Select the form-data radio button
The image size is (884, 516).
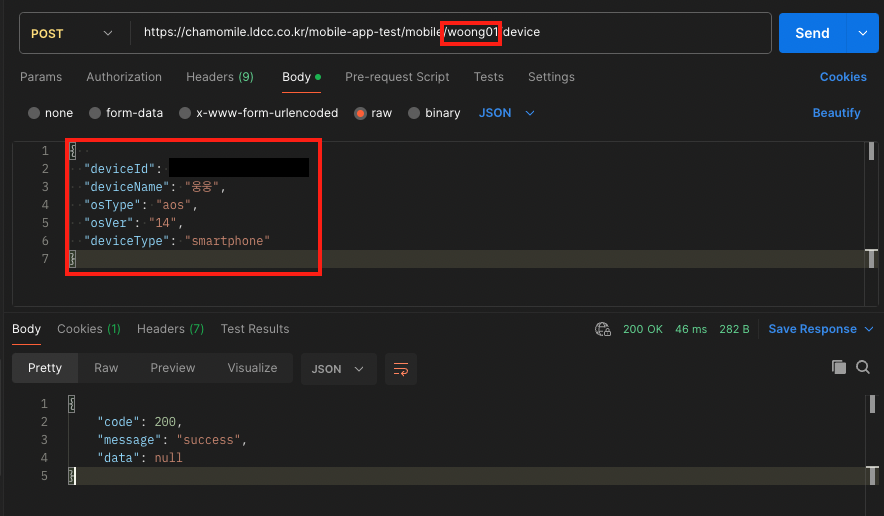point(96,113)
